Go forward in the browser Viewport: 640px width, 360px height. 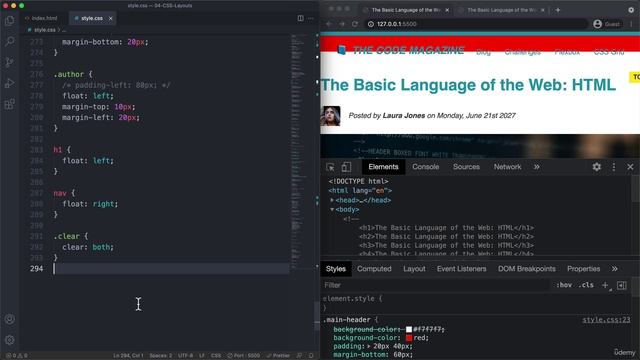[x=342, y=24]
